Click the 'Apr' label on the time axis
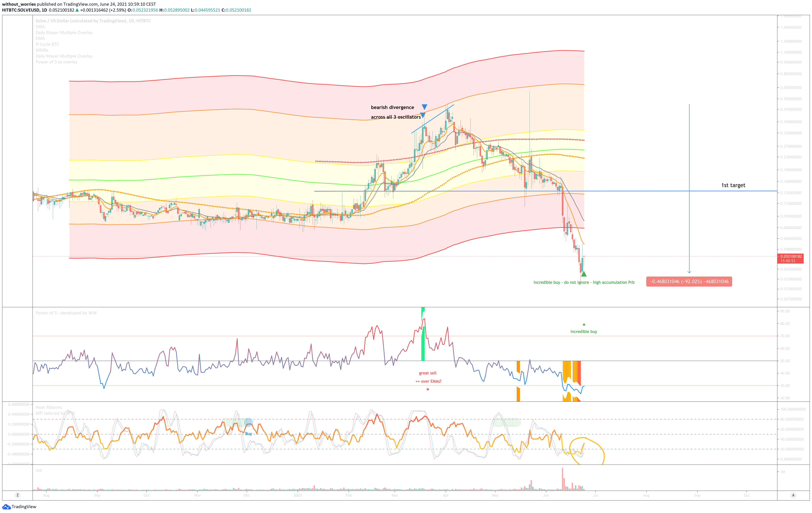The height and width of the screenshot is (513, 812). [445, 495]
